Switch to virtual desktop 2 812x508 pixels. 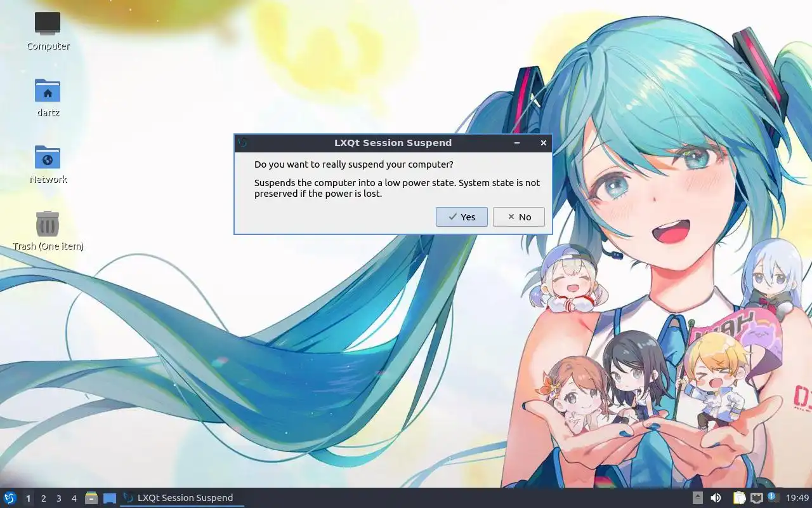(x=43, y=498)
